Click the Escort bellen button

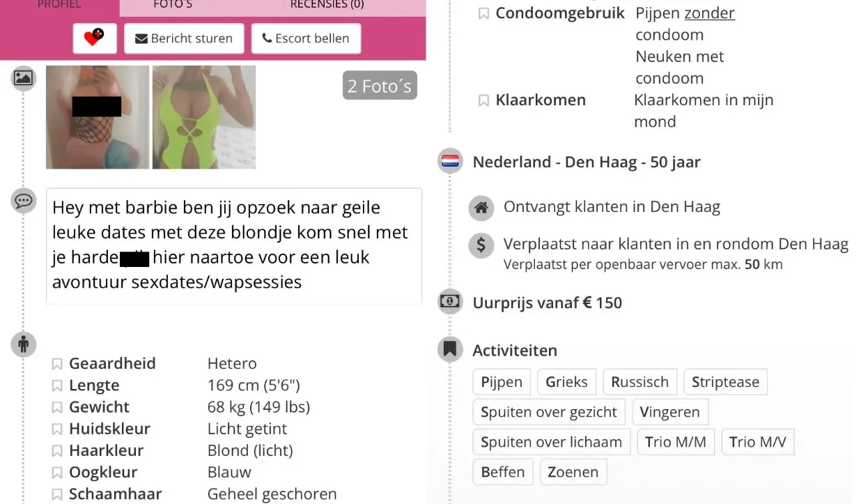(x=306, y=38)
